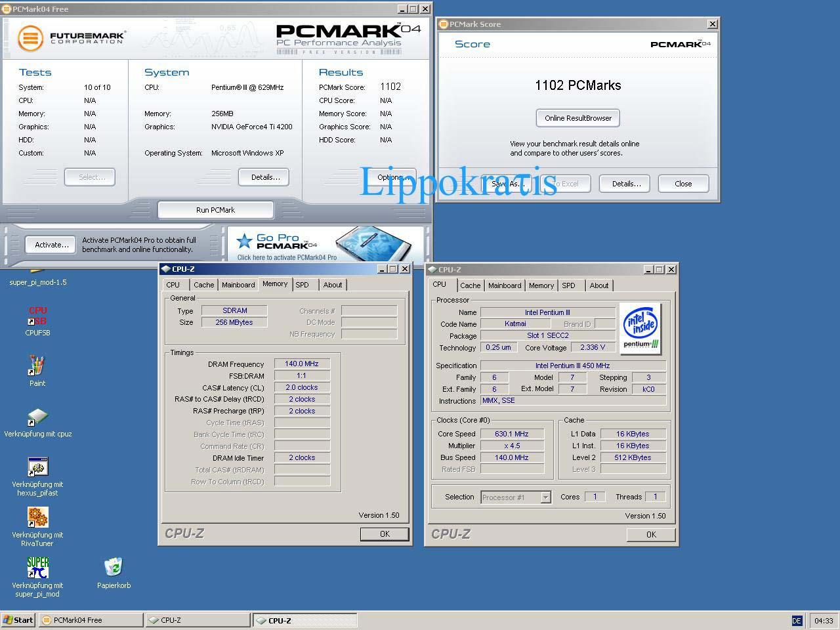Image resolution: width=840 pixels, height=630 pixels.
Task: Click the activate PCMark04 Pro link
Action: point(287,258)
